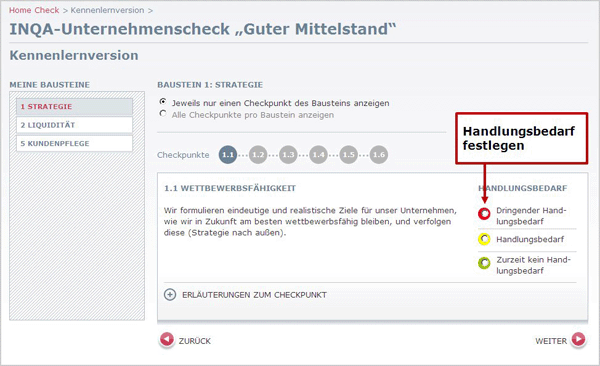Jump to checkpoint 1.2 circle
The width and height of the screenshot is (600, 366).
pyautogui.click(x=258, y=155)
